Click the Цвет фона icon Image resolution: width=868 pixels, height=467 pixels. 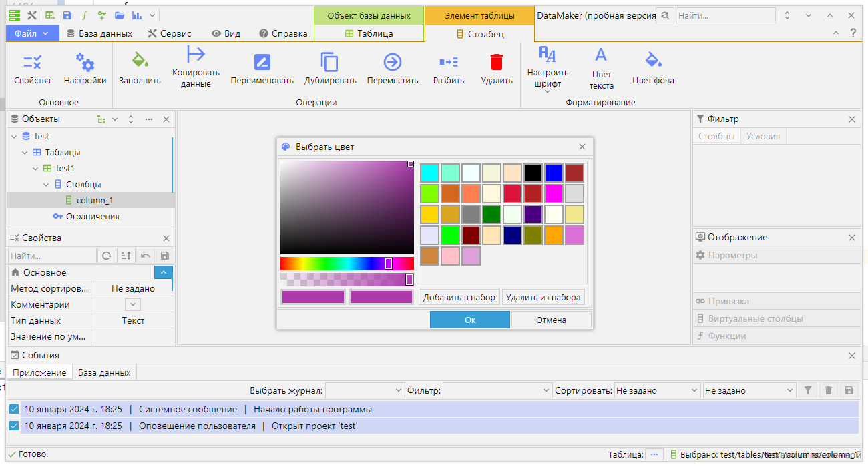653,61
